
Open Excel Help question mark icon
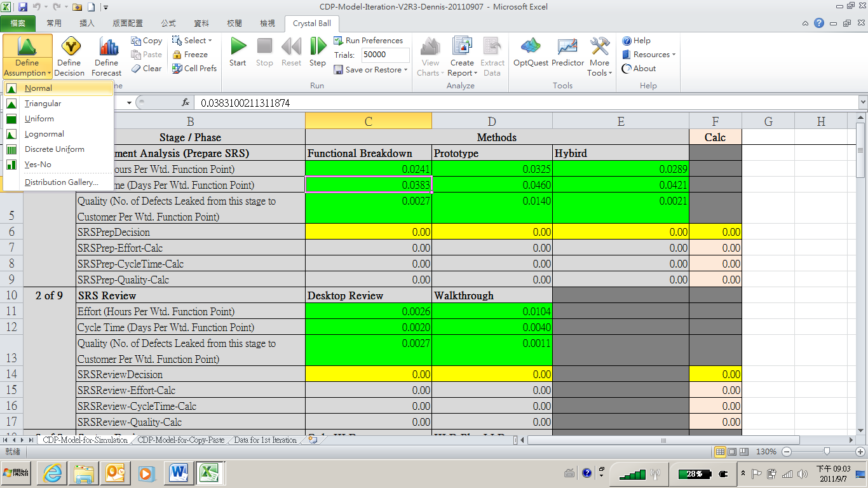click(x=820, y=23)
